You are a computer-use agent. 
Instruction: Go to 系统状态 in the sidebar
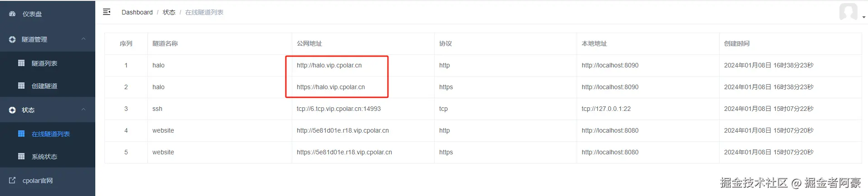point(44,157)
